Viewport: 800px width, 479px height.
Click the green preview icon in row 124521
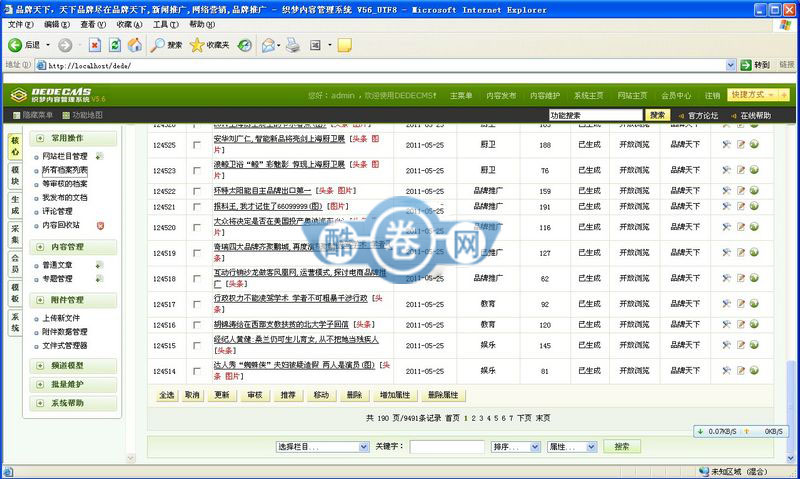point(754,206)
